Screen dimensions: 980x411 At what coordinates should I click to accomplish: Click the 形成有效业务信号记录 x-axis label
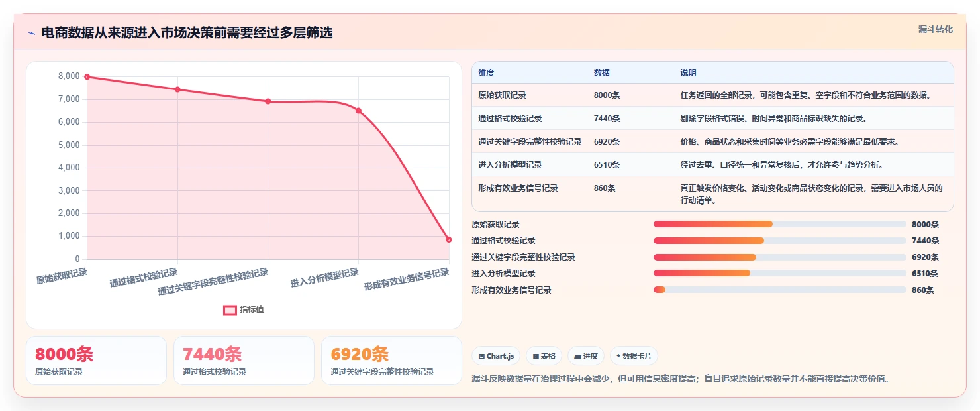pyautogui.click(x=407, y=280)
